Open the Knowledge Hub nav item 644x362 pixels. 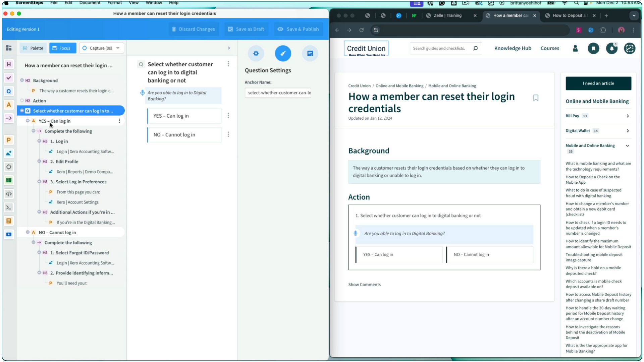click(513, 48)
